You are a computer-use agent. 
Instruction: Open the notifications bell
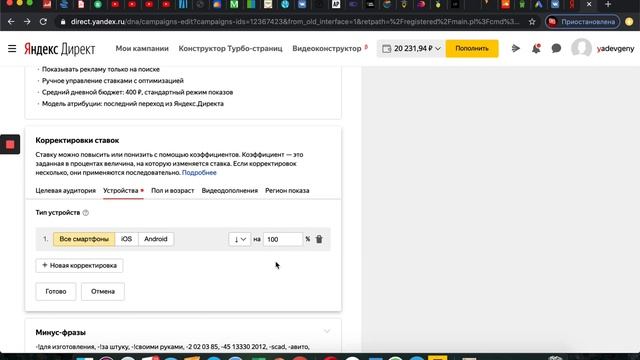[536, 49]
